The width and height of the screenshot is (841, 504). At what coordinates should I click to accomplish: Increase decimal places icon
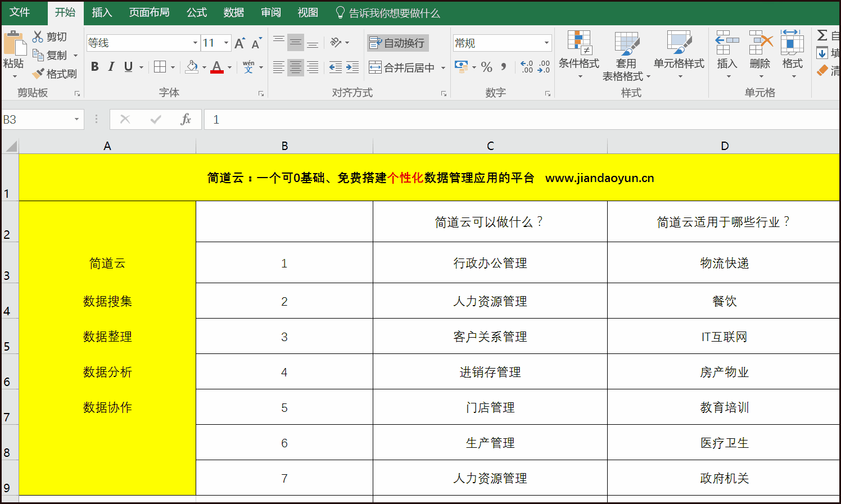point(527,67)
